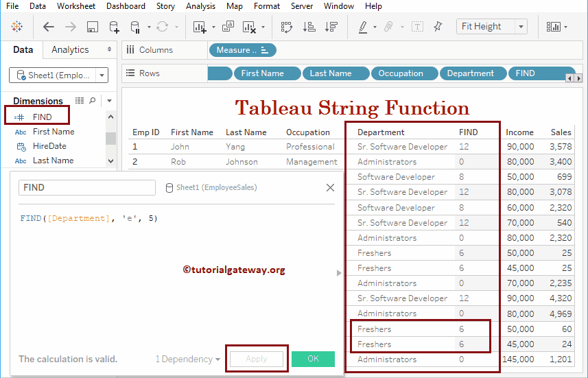Image resolution: width=588 pixels, height=378 pixels.
Task: Sort ascending toolbar icon
Action: pos(309,27)
